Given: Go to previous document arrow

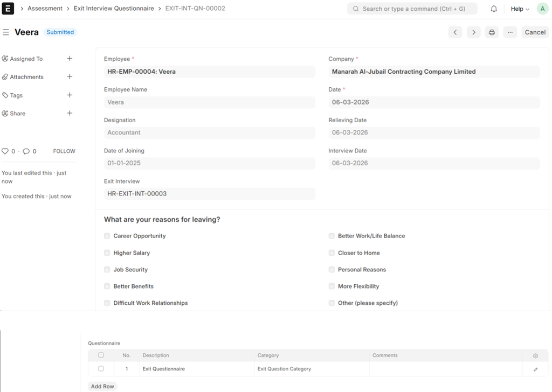Looking at the screenshot, I should click(x=455, y=32).
